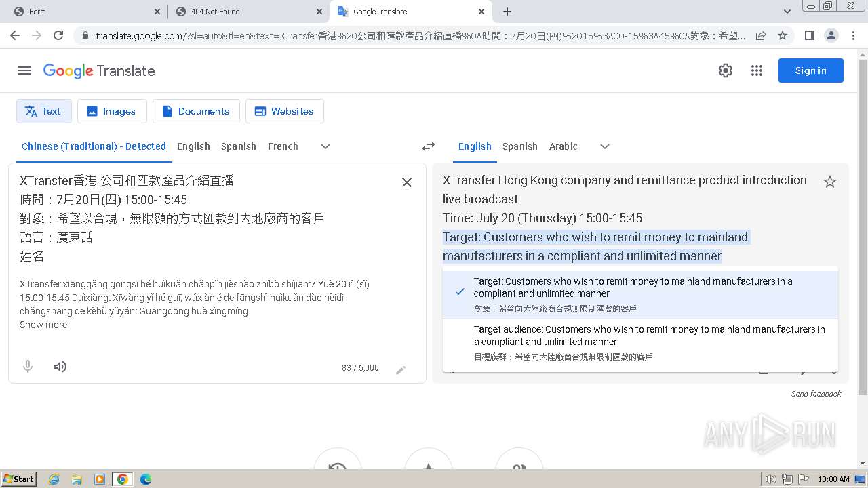Click the Chinese source text area

pyautogui.click(x=203, y=218)
